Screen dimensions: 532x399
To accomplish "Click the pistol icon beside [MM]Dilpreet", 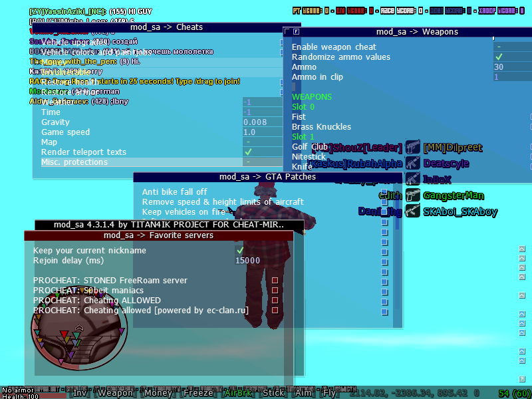I will pyautogui.click(x=413, y=147).
